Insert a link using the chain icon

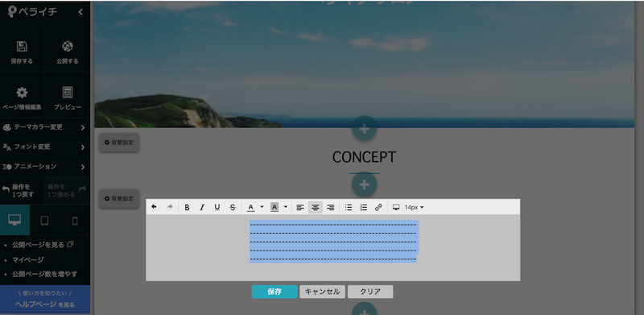pos(378,207)
